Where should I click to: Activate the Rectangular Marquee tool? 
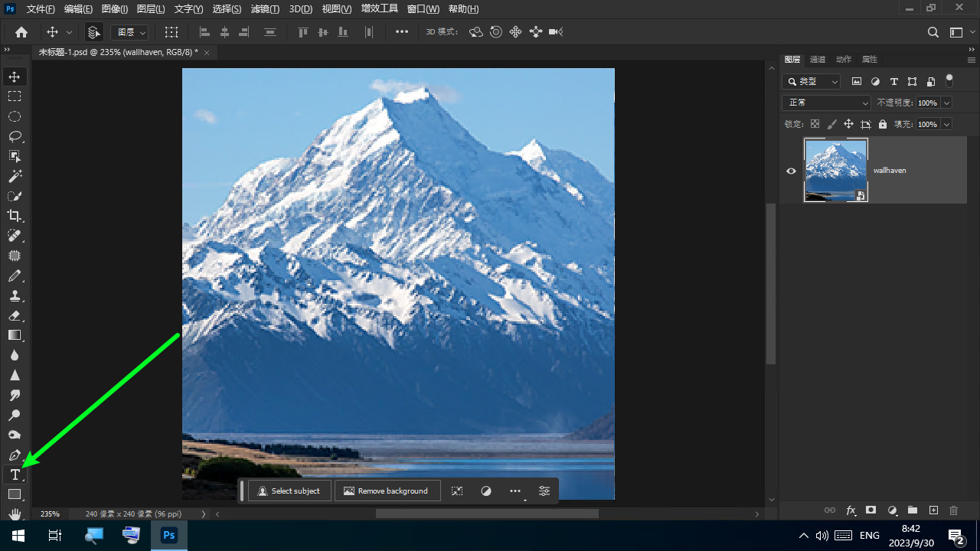coord(15,96)
